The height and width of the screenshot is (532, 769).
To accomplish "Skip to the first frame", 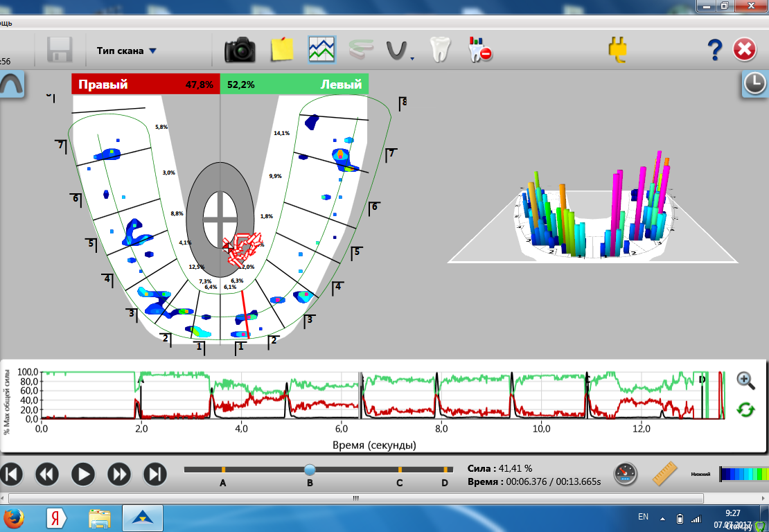I will click(12, 475).
